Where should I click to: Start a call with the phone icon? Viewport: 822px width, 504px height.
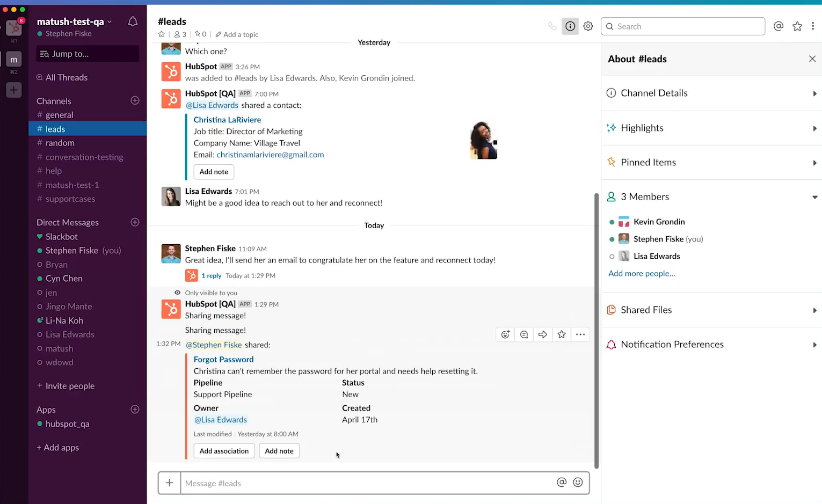(552, 26)
